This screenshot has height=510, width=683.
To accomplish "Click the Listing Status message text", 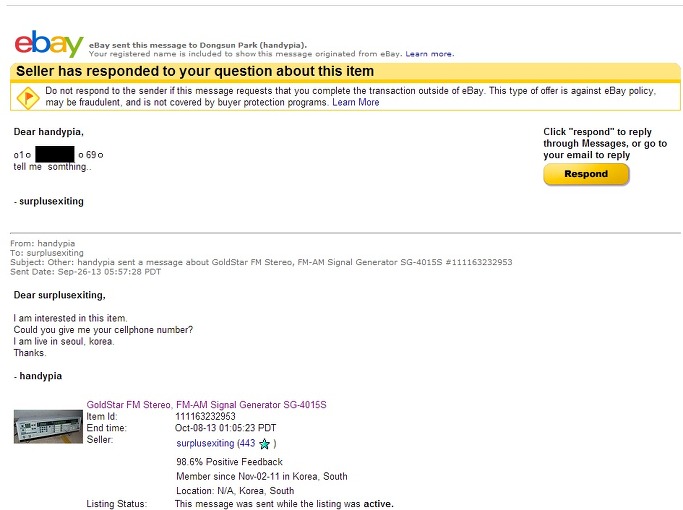I will (x=284, y=504).
